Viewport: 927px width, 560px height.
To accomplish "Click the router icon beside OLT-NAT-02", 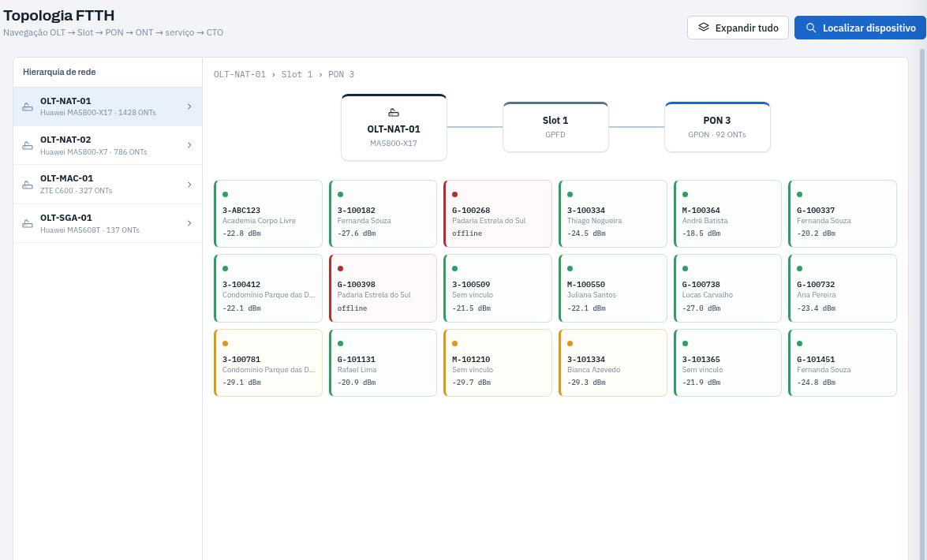I will (27, 145).
